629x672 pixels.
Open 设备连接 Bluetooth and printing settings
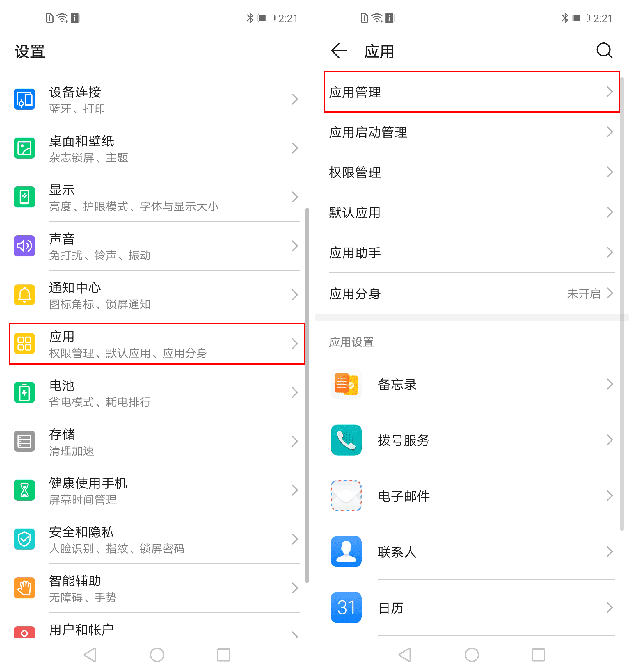pyautogui.click(x=157, y=99)
